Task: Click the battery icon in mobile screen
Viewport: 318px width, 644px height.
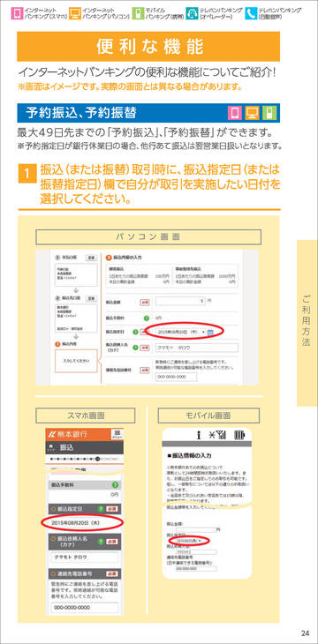Action: [x=239, y=436]
